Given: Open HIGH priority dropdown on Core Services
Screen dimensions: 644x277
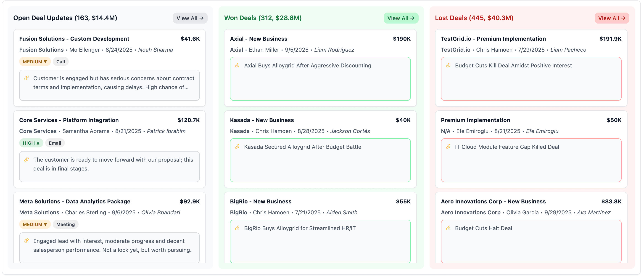Looking at the screenshot, I should click(31, 143).
